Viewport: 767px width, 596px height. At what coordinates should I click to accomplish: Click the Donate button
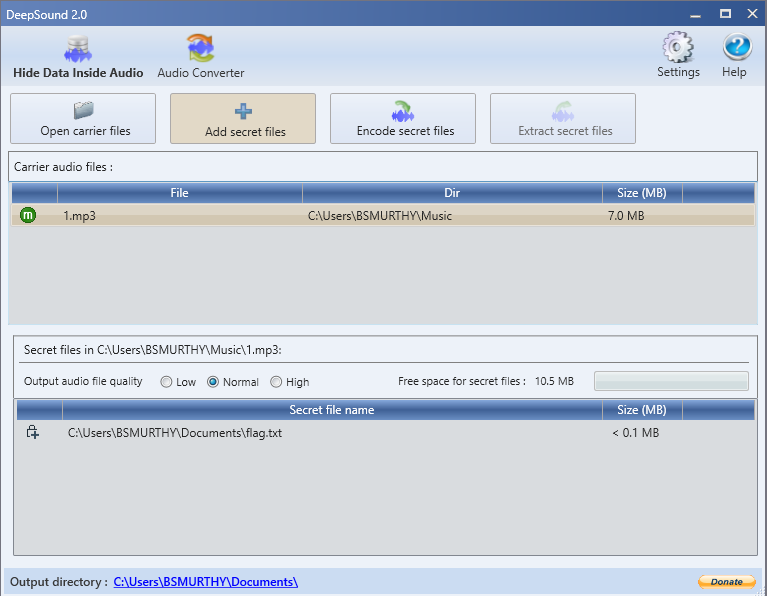pyautogui.click(x=726, y=582)
